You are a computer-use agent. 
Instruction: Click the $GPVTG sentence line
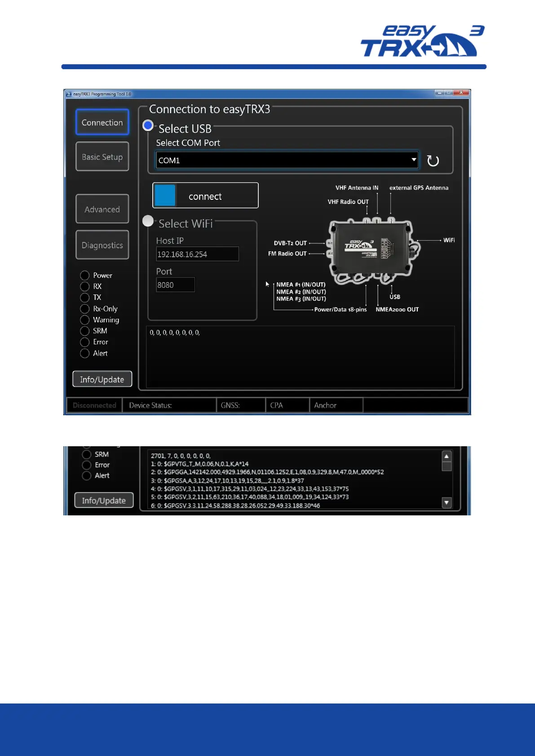pos(199,464)
